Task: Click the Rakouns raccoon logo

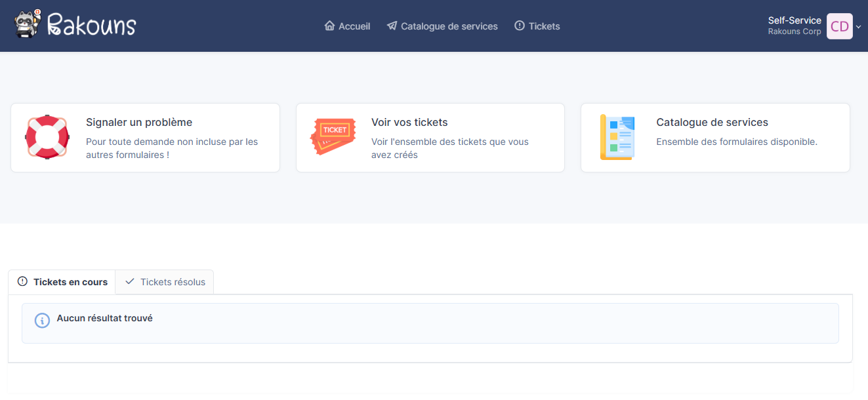Action: 28,24
